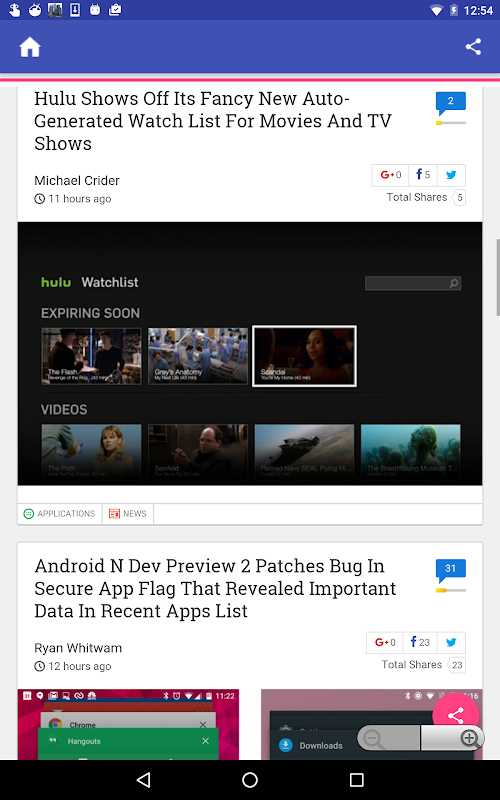Click the Hulu watchlist search field
This screenshot has width=500, height=800.
click(x=413, y=283)
